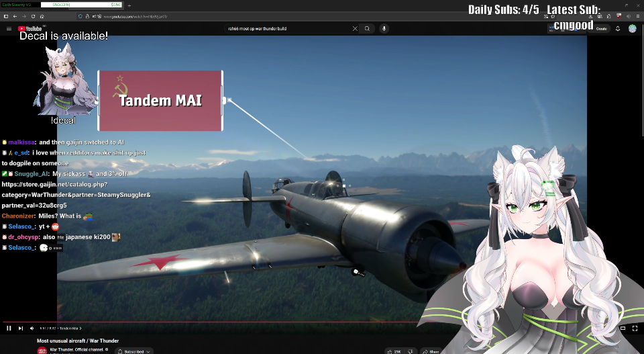Go to YouTube home via logo
The height and width of the screenshot is (354, 644).
pyautogui.click(x=30, y=28)
